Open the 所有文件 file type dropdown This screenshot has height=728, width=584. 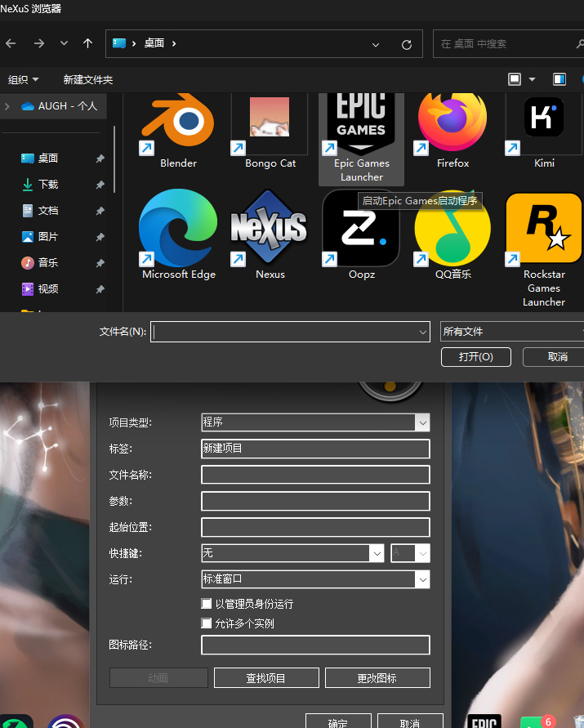tap(511, 332)
